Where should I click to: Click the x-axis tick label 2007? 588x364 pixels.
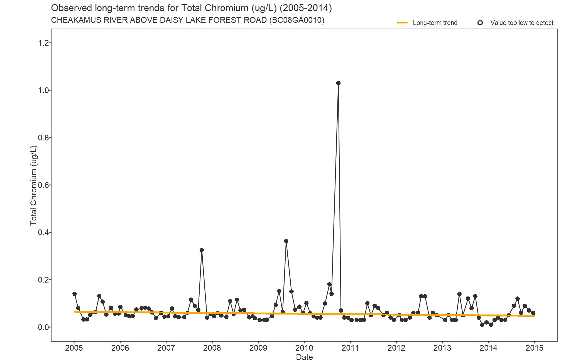click(166, 348)
